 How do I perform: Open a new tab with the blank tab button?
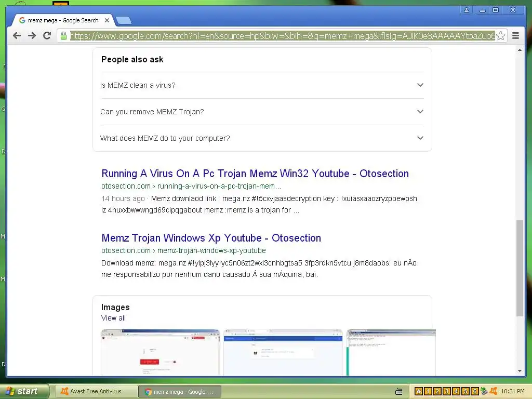click(x=124, y=21)
